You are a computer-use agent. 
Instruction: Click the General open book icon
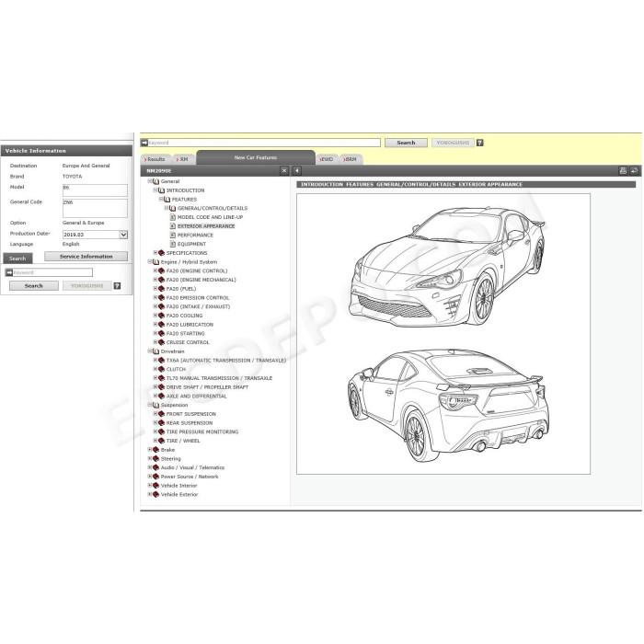155,181
